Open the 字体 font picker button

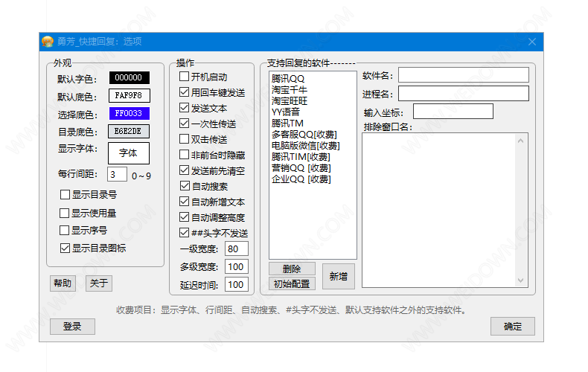pyautogui.click(x=129, y=153)
